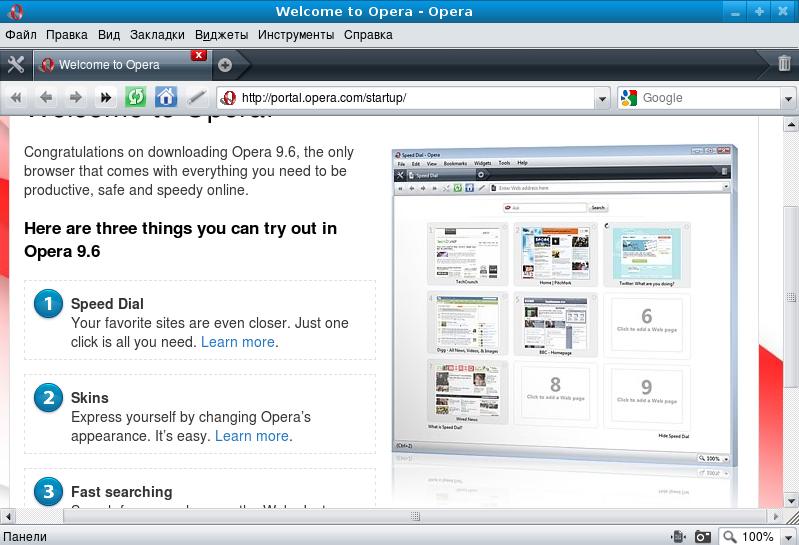Follow the Skins Learn more link
Viewport: 799px width, 545px height.
pos(252,436)
